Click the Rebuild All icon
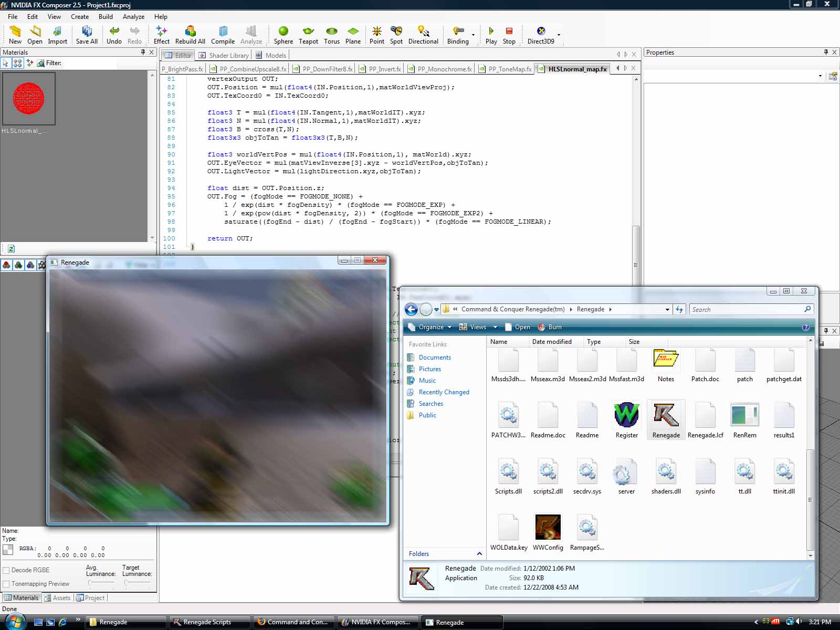 (190, 35)
